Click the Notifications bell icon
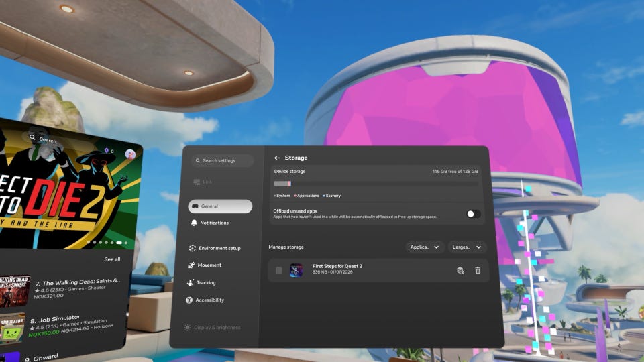Image resolution: width=644 pixels, height=362 pixels. (x=194, y=223)
